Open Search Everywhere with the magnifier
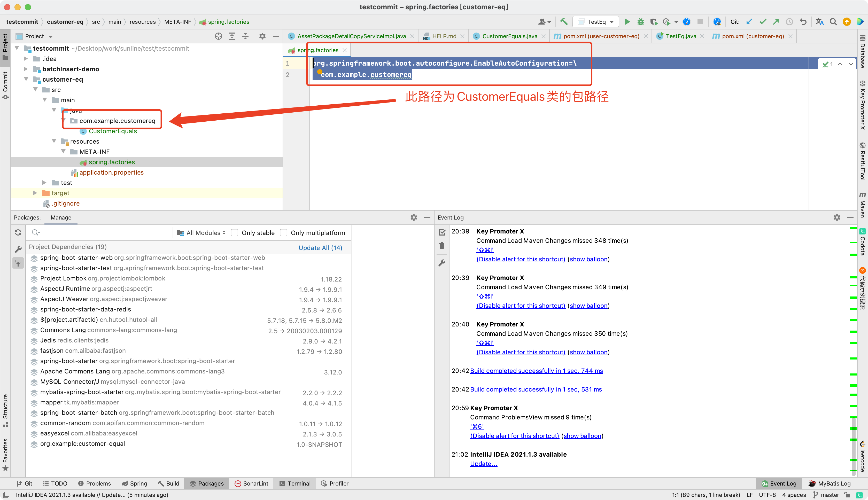The height and width of the screenshot is (500, 868). tap(833, 22)
